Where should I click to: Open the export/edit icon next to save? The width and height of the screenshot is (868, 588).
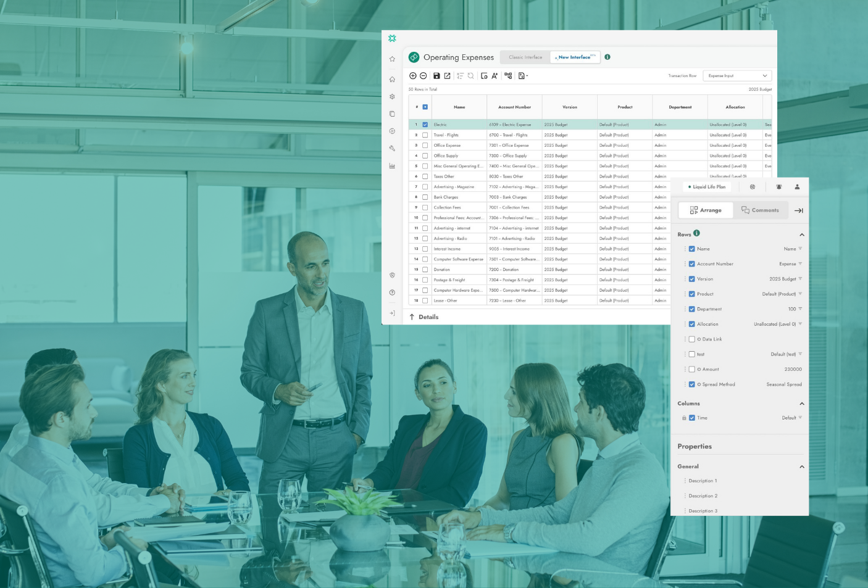(x=447, y=75)
